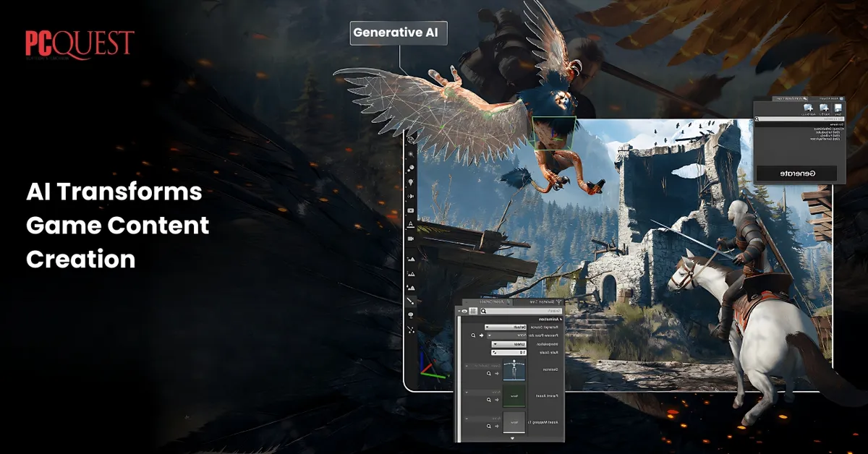The height and width of the screenshot is (454, 868).
Task: Click the magnifier icon beside the Skeleton thumbnail
Action: [x=488, y=373]
